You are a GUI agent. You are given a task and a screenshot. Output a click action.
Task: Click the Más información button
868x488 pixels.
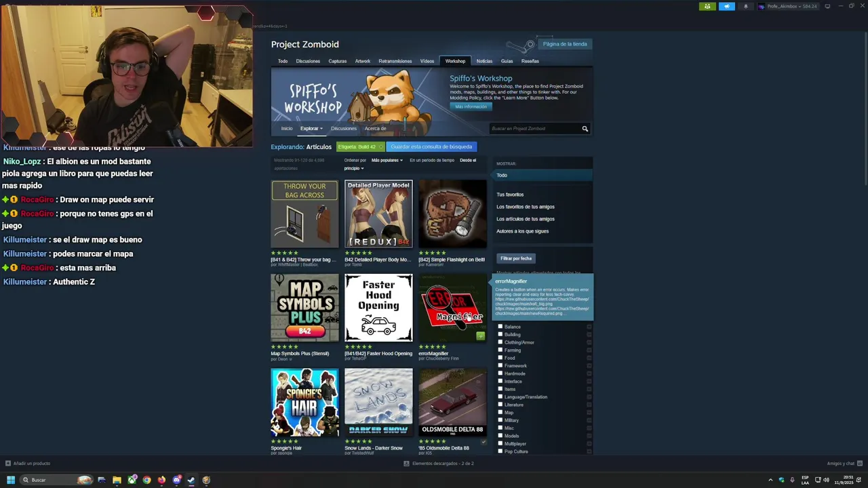471,106
